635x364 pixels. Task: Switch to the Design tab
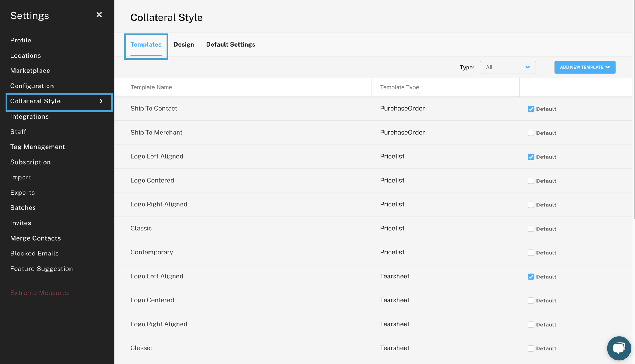click(x=183, y=44)
